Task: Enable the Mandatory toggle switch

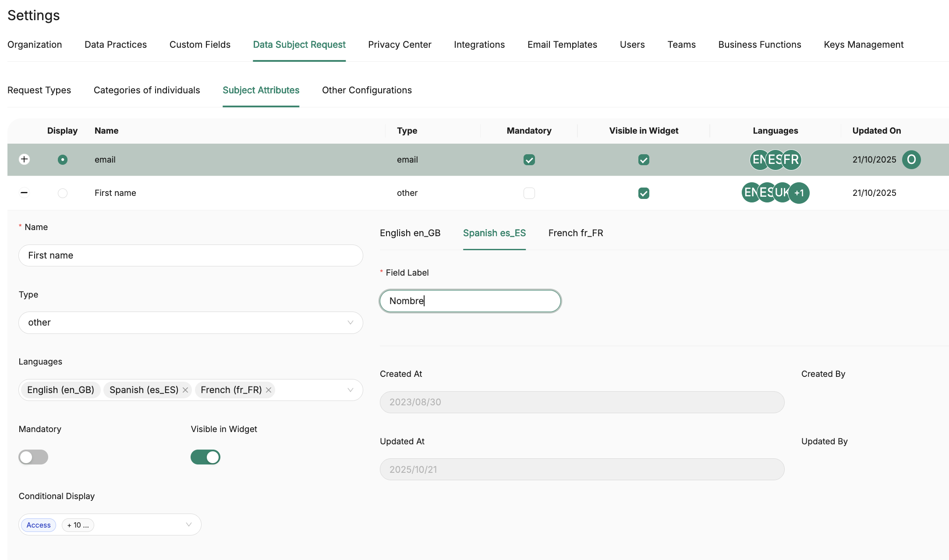Action: pyautogui.click(x=33, y=457)
